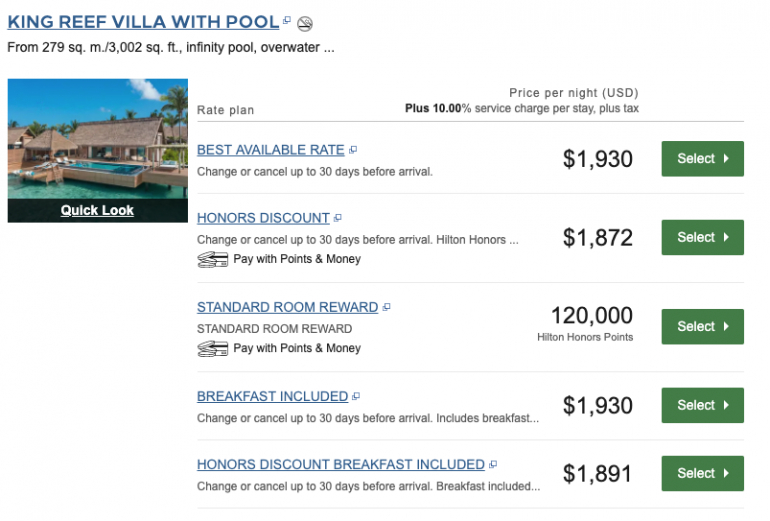
Task: Open the King Reef Villa With Pool link
Action: point(143,21)
